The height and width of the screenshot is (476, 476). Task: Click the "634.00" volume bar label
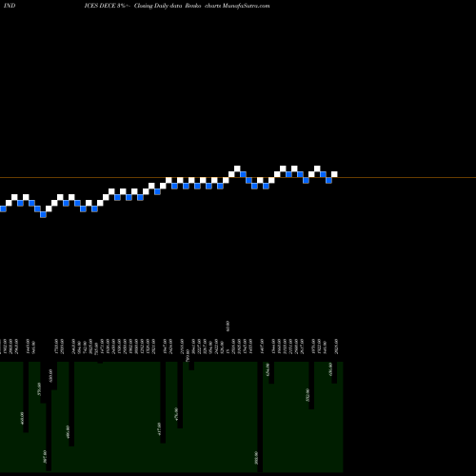click(x=268, y=369)
